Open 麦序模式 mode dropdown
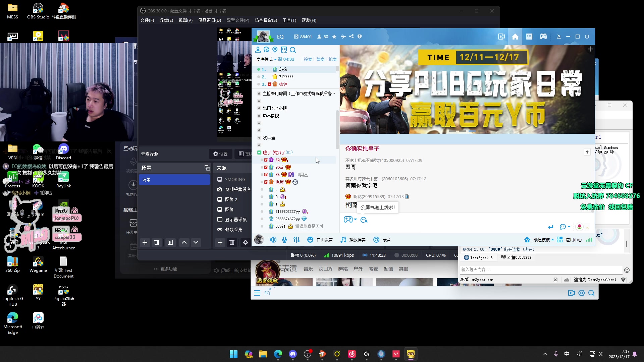The width and height of the screenshot is (644, 362). (x=267, y=59)
